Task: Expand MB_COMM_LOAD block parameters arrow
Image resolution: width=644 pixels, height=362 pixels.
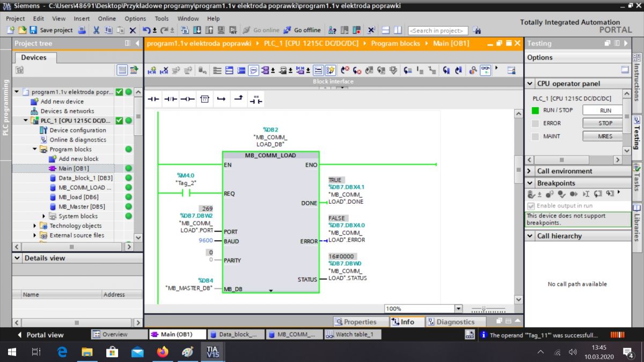Action: point(270,290)
